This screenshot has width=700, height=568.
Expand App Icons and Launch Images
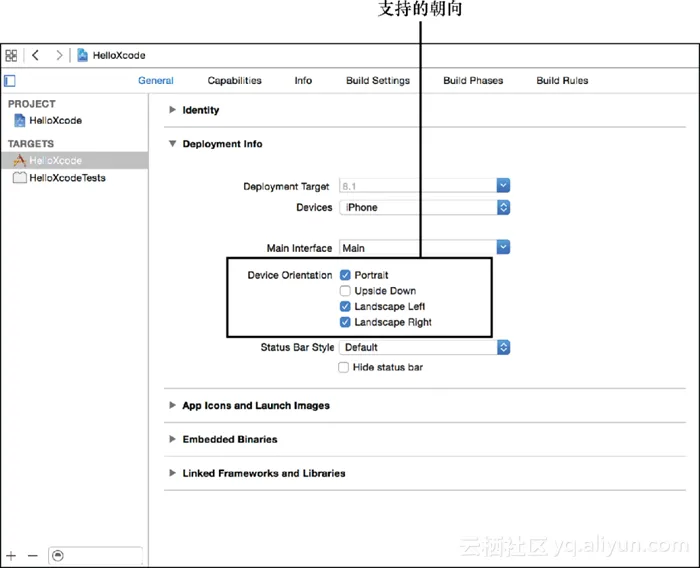pos(172,405)
